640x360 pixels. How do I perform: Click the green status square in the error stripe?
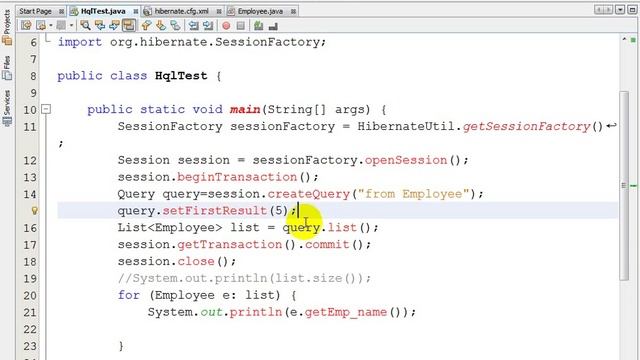point(633,40)
